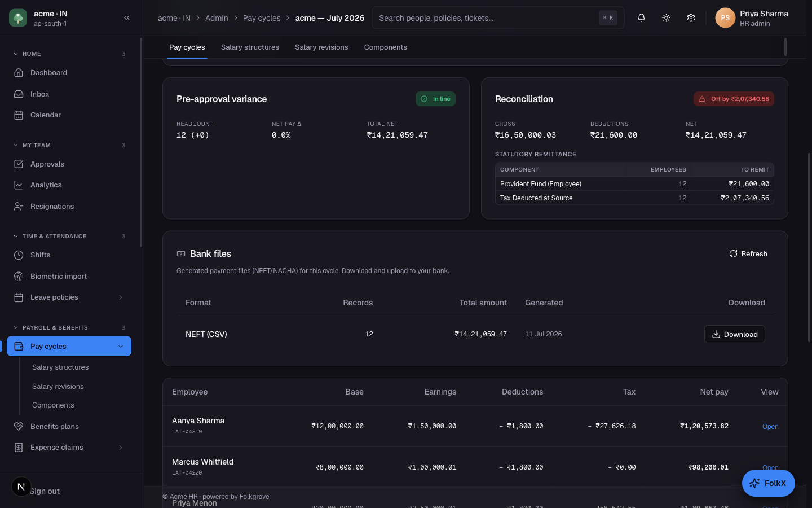Open Benefits plans heart icon

[x=19, y=427]
